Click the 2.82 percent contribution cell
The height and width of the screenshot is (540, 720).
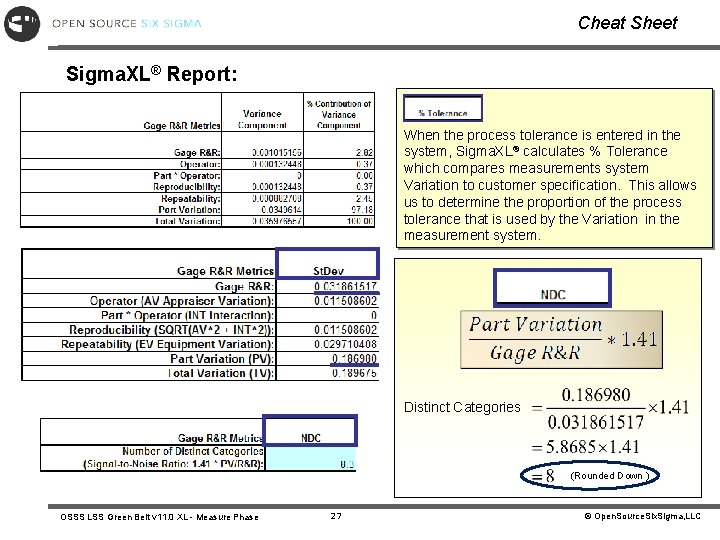point(365,152)
